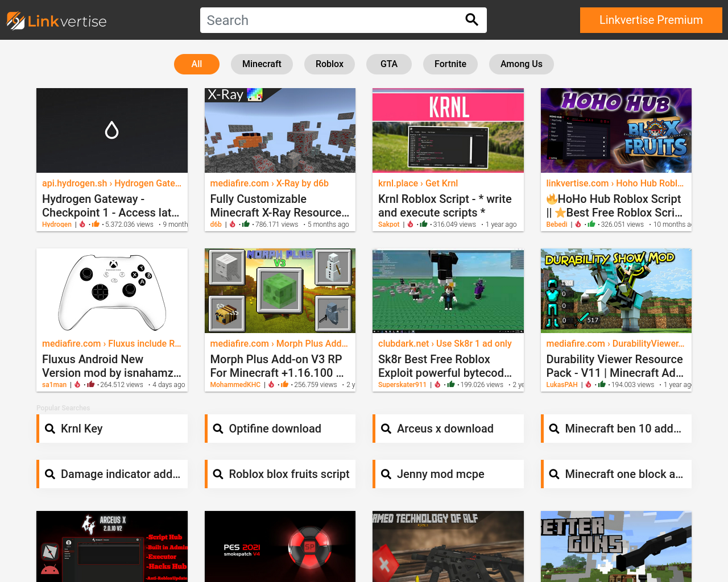Click the thumbs-up icon on Krnl Roblox Script card
The width and height of the screenshot is (728, 582).
click(x=424, y=224)
